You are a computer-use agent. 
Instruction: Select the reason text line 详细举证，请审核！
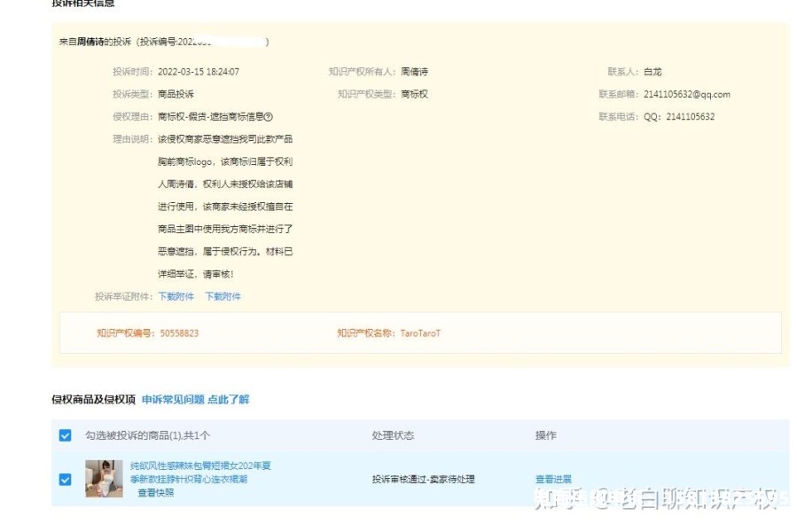pos(196,274)
